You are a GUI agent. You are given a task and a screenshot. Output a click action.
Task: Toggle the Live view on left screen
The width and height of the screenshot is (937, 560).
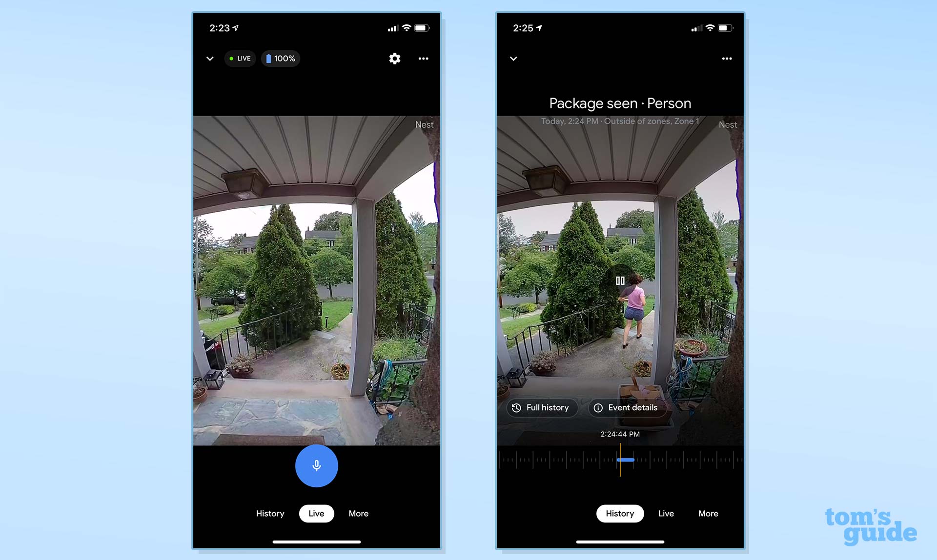coord(316,513)
